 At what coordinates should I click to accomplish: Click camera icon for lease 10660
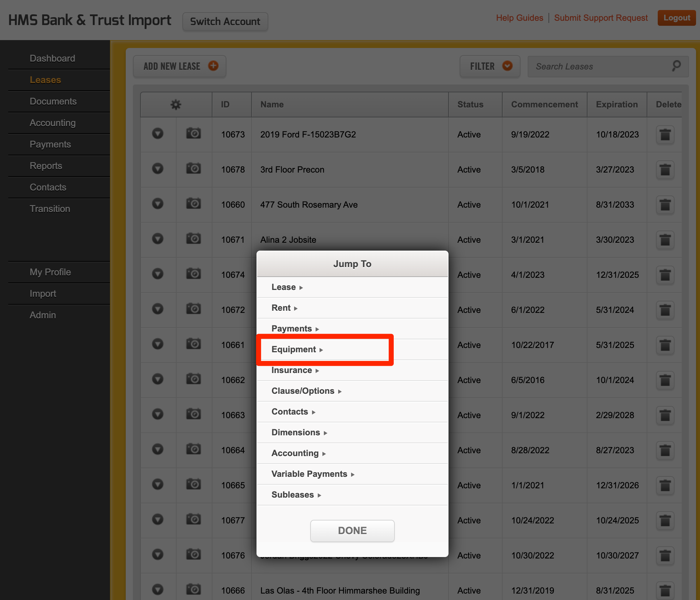pos(193,204)
